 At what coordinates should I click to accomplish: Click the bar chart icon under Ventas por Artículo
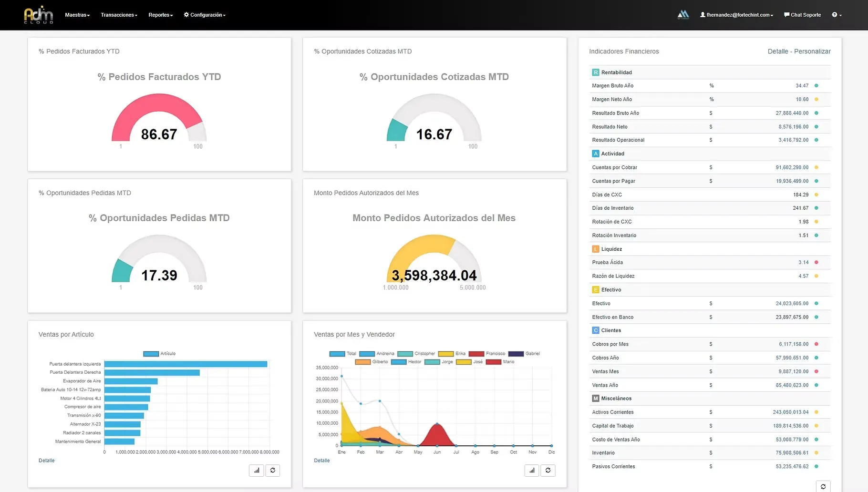[256, 470]
